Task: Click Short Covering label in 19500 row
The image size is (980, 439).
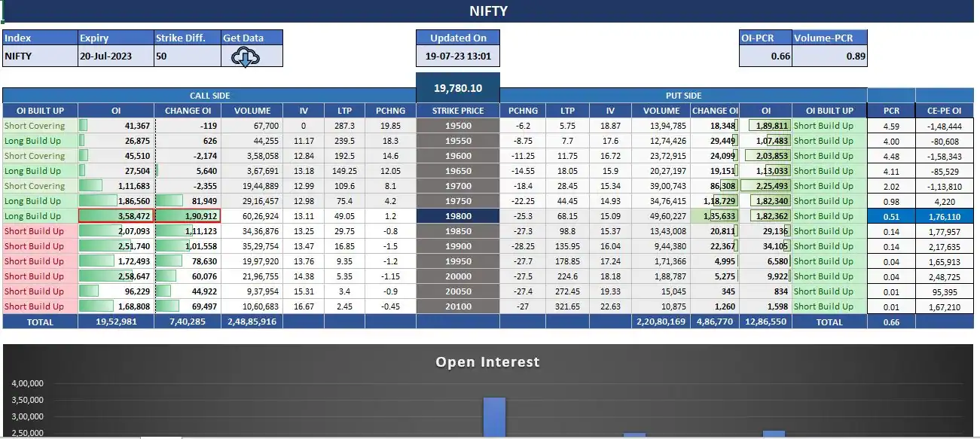Action: (35, 126)
